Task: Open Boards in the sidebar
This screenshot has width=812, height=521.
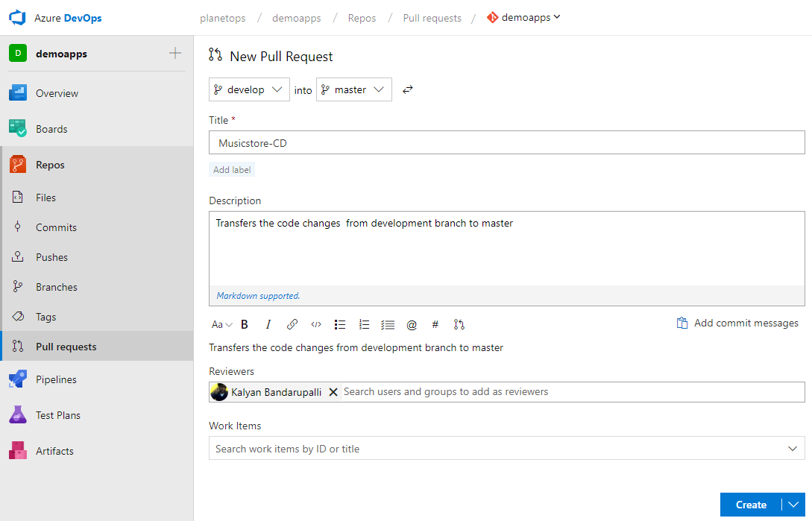Action: click(98, 129)
